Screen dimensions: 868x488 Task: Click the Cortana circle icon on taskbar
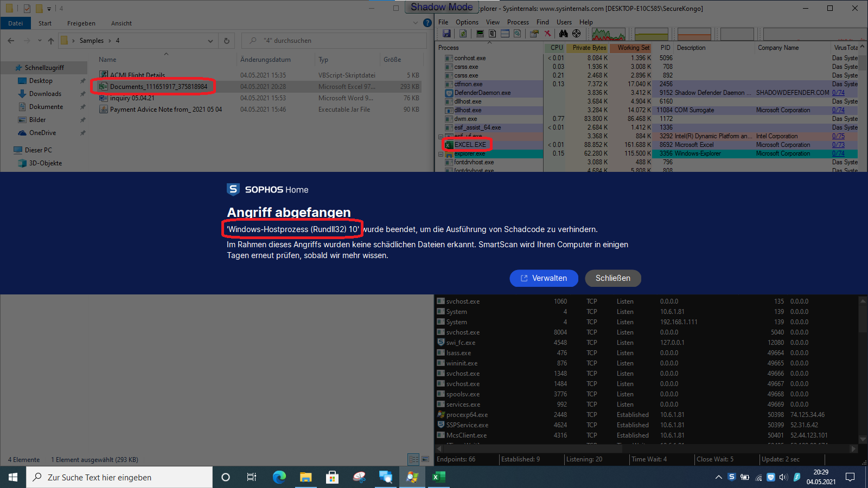point(226,477)
